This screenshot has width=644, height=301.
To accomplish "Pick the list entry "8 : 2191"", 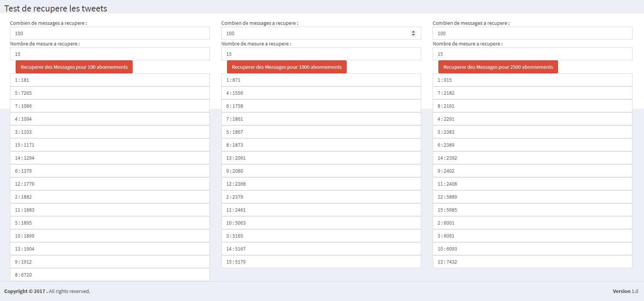I will 532,106.
